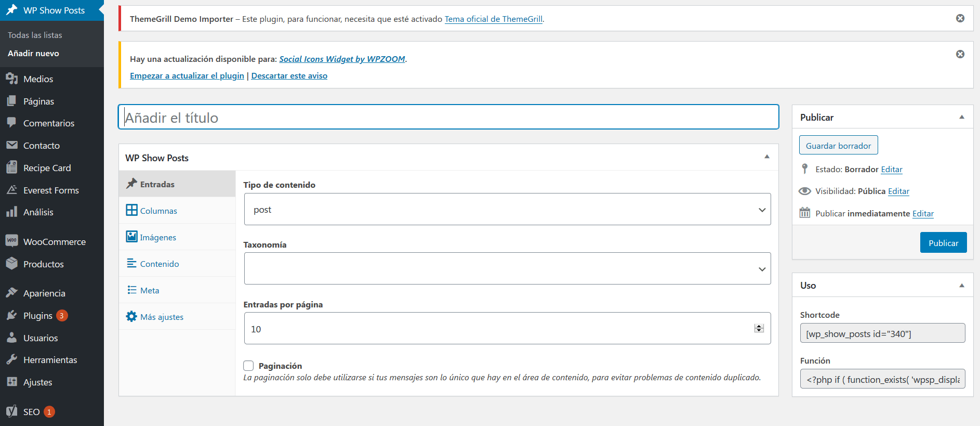
Task: Click the Ajustes sliders icon
Action: (11, 382)
